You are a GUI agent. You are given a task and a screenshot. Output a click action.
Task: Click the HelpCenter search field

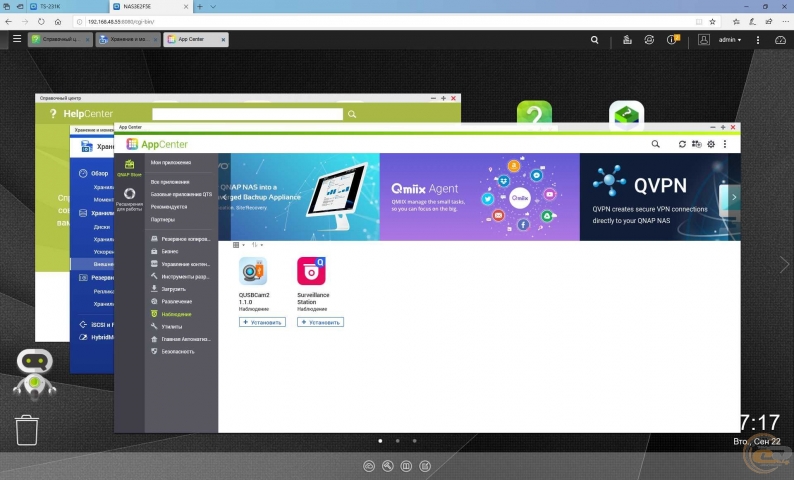coord(248,114)
